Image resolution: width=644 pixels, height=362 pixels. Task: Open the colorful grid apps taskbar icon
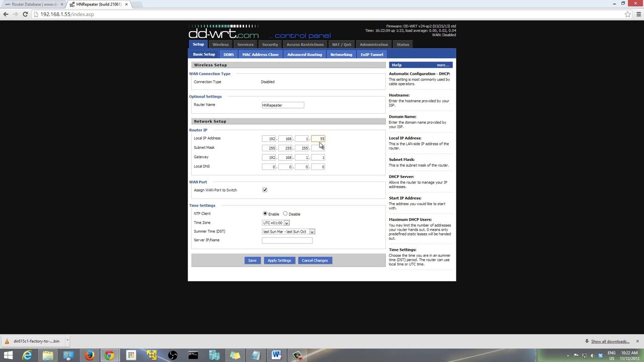pyautogui.click(x=131, y=355)
